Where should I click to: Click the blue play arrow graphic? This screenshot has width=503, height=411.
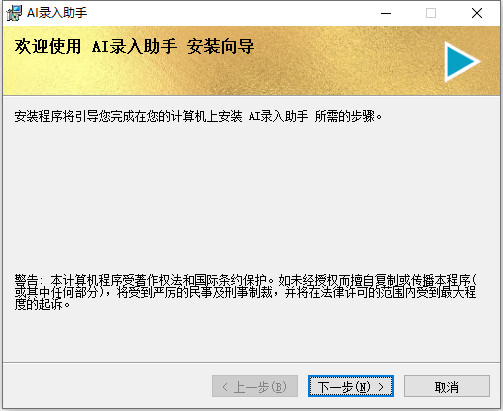click(x=462, y=61)
